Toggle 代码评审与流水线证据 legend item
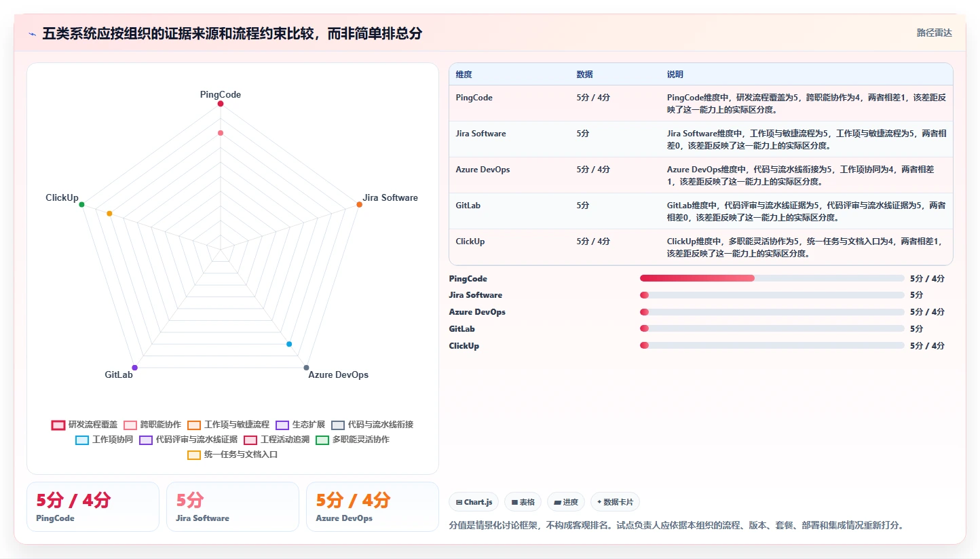 188,440
